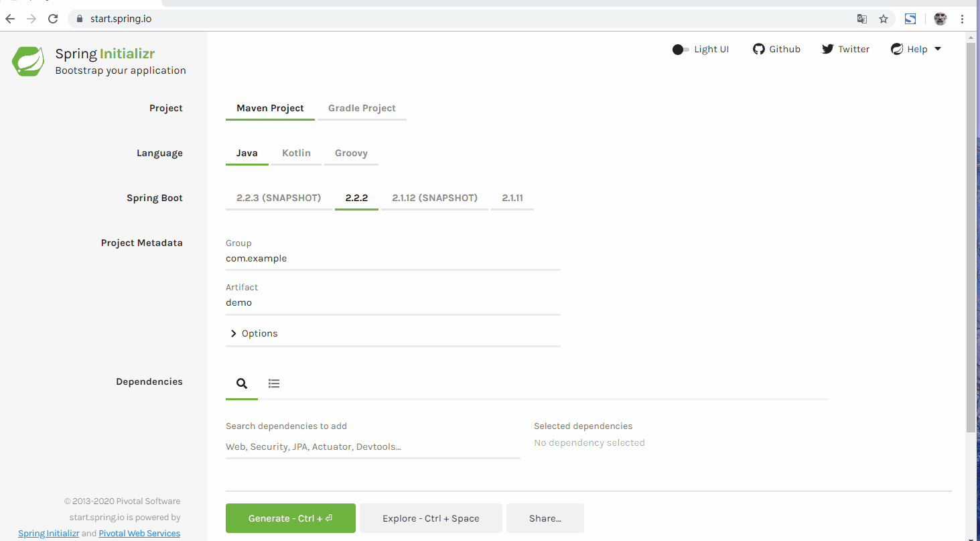
Task: Open the Chrome profile avatar
Action: click(x=940, y=19)
